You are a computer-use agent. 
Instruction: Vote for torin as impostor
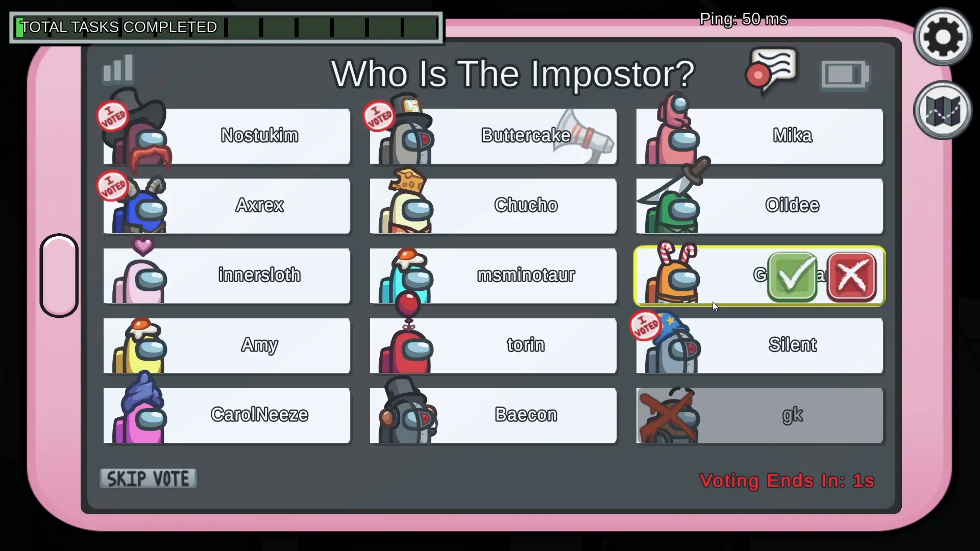(x=525, y=344)
